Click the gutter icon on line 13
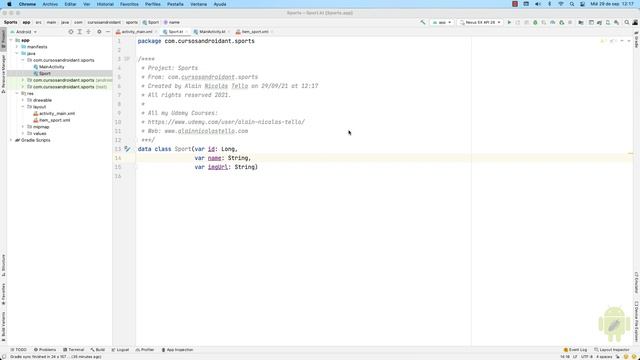Screen dimensions: 640x360 pyautogui.click(x=127, y=149)
